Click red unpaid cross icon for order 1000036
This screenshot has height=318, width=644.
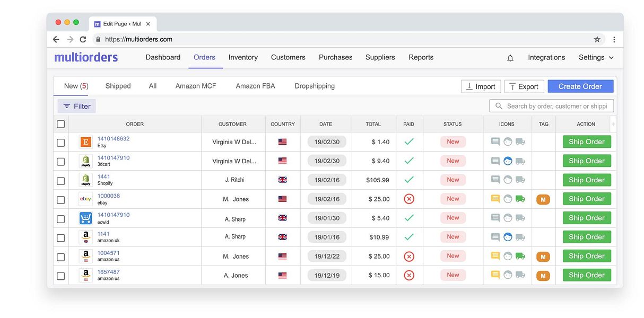(x=408, y=199)
